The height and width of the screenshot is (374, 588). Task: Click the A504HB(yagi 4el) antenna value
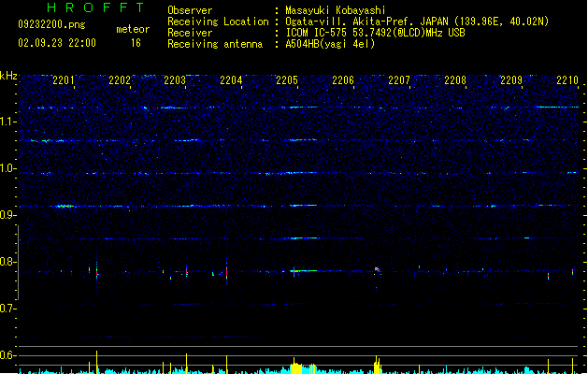coord(330,44)
